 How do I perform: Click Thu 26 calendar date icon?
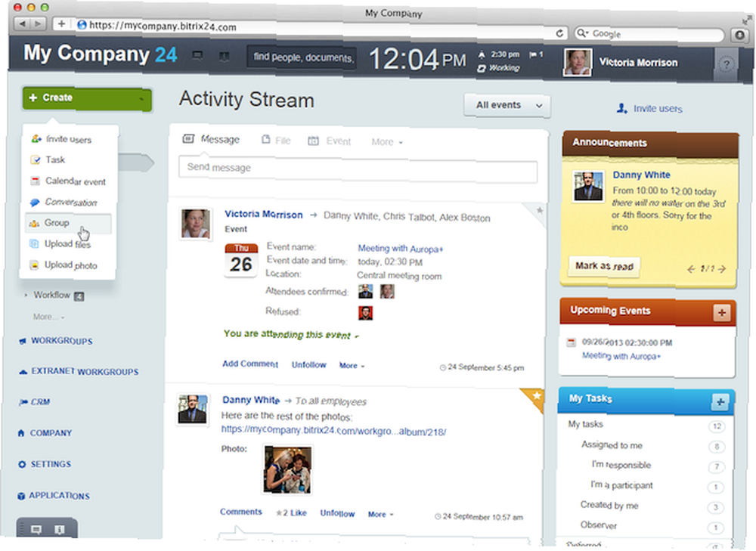pos(241,260)
